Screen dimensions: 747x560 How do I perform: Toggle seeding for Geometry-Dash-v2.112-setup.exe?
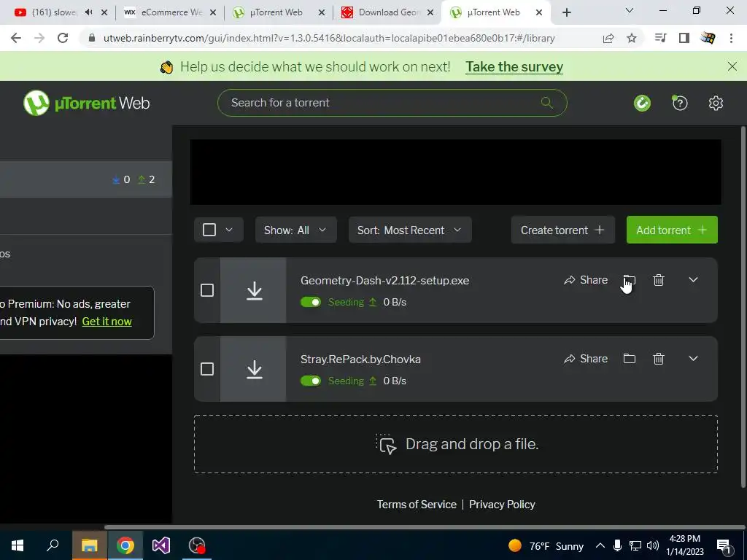coord(311,302)
